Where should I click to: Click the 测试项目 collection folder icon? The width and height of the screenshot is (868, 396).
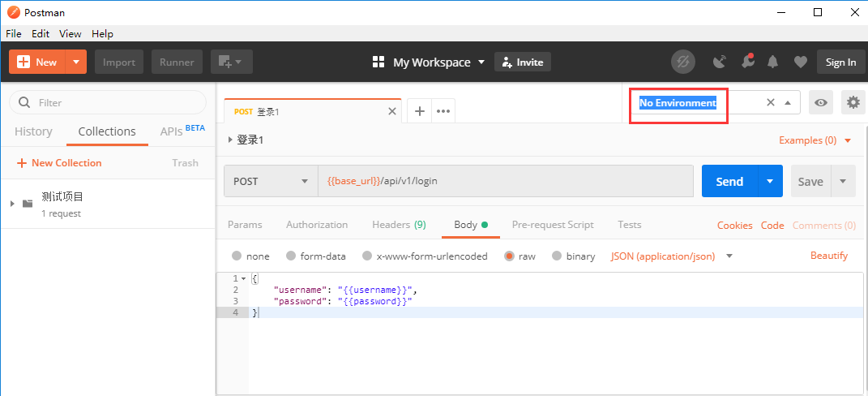pos(28,204)
